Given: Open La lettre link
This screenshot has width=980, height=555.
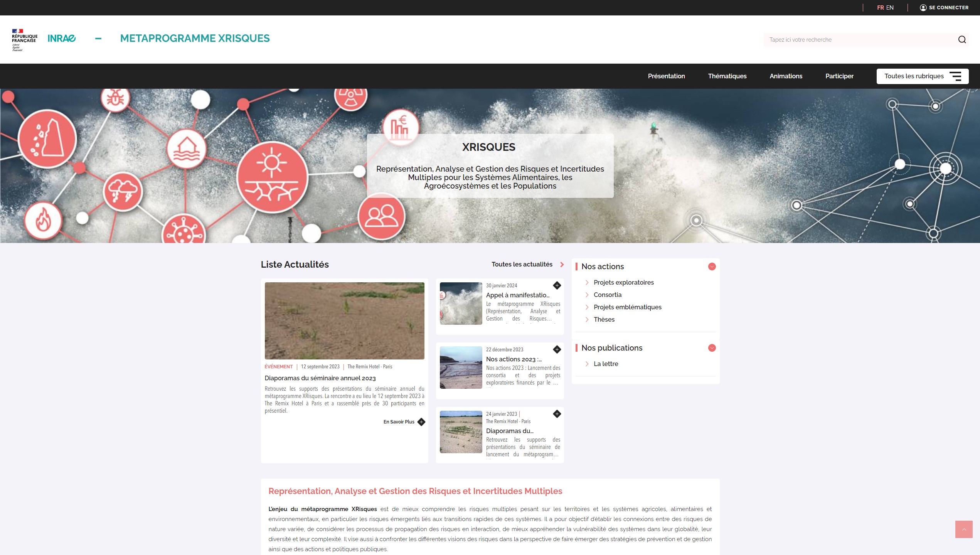Looking at the screenshot, I should [606, 364].
